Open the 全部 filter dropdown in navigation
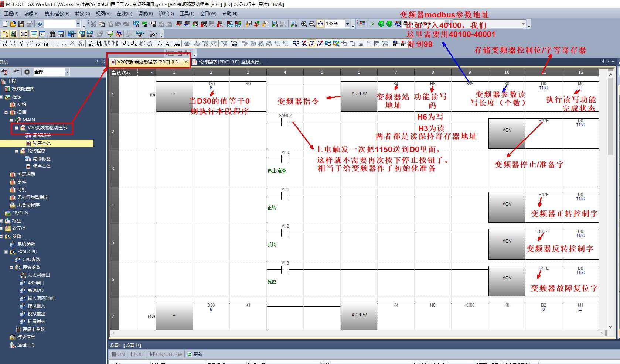Screen dimensions: 620x364 [x=67, y=72]
